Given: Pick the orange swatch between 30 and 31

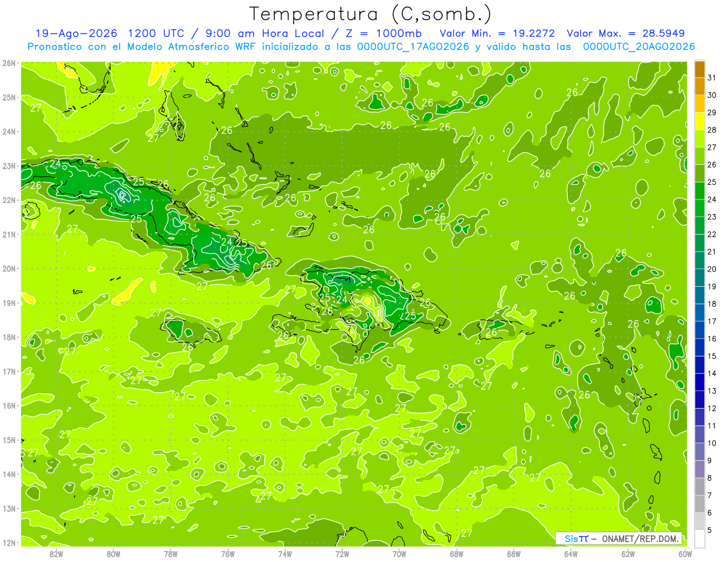Looking at the screenshot, I should pyautogui.click(x=699, y=87).
